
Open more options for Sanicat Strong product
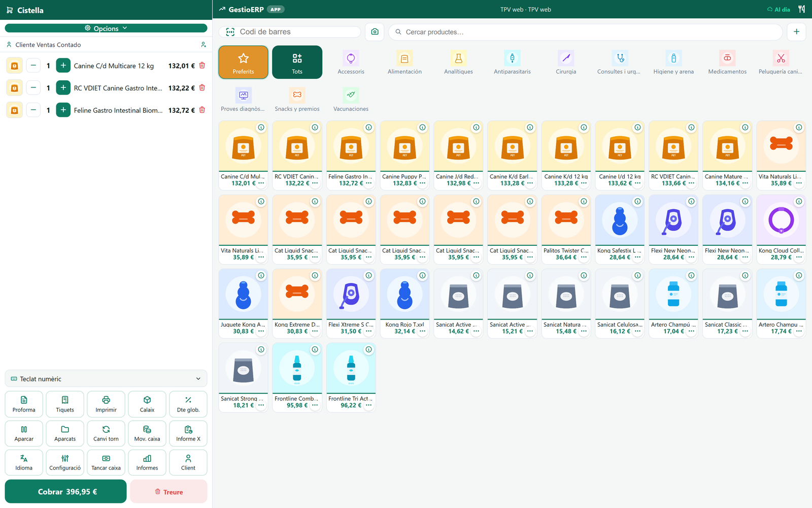pos(261,405)
